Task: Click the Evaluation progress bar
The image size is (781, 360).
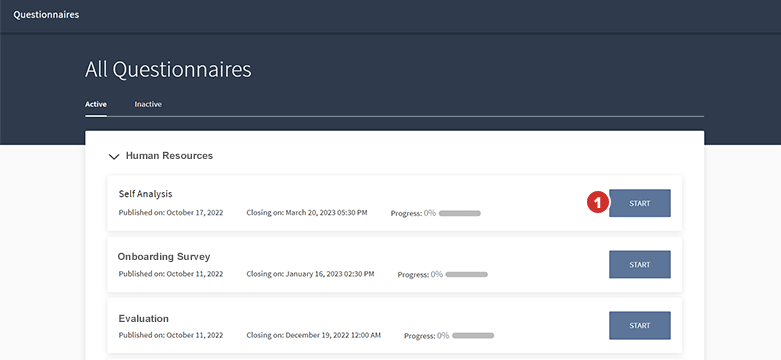Action: (473, 336)
